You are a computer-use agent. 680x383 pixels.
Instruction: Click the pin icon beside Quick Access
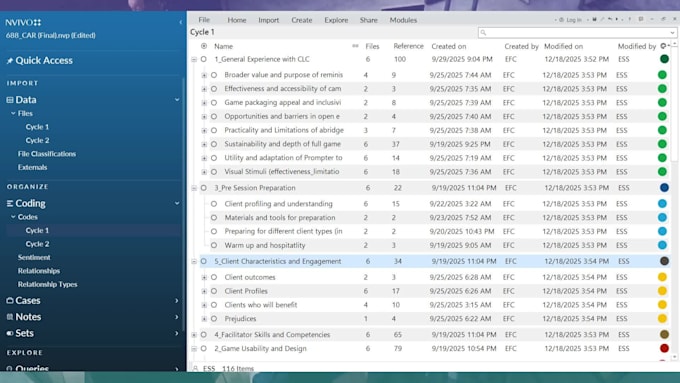10,61
